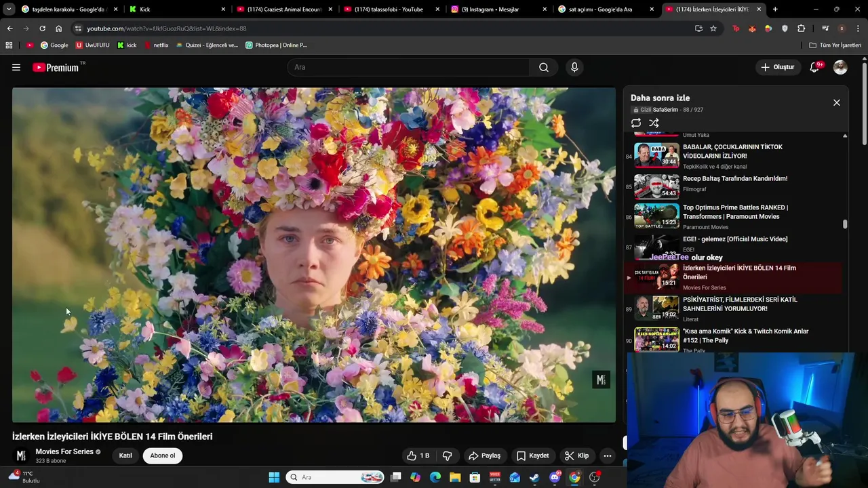Open the Chrome apps grid icon
The width and height of the screenshot is (868, 488).
(9, 45)
